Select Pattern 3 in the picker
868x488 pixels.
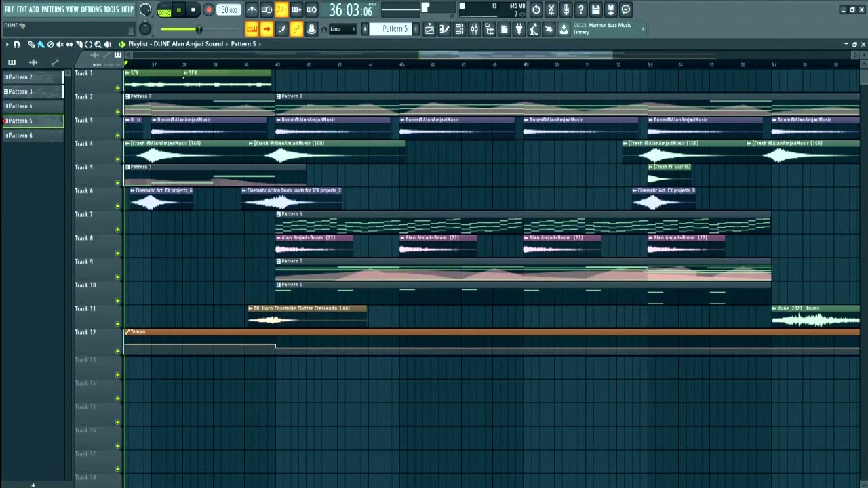(x=33, y=91)
